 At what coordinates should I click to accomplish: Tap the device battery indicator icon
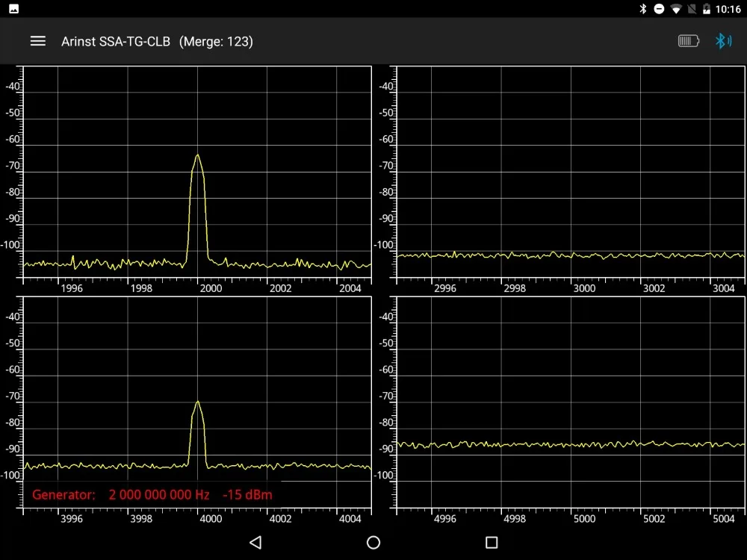click(x=689, y=41)
